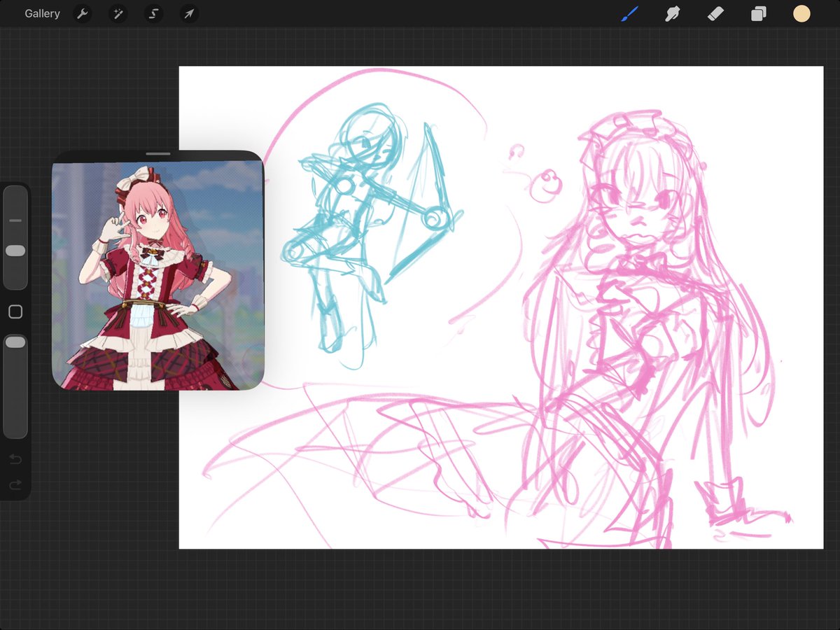Tap the pink-haired character reference image
Screen dimensions: 840x630
coord(157,276)
